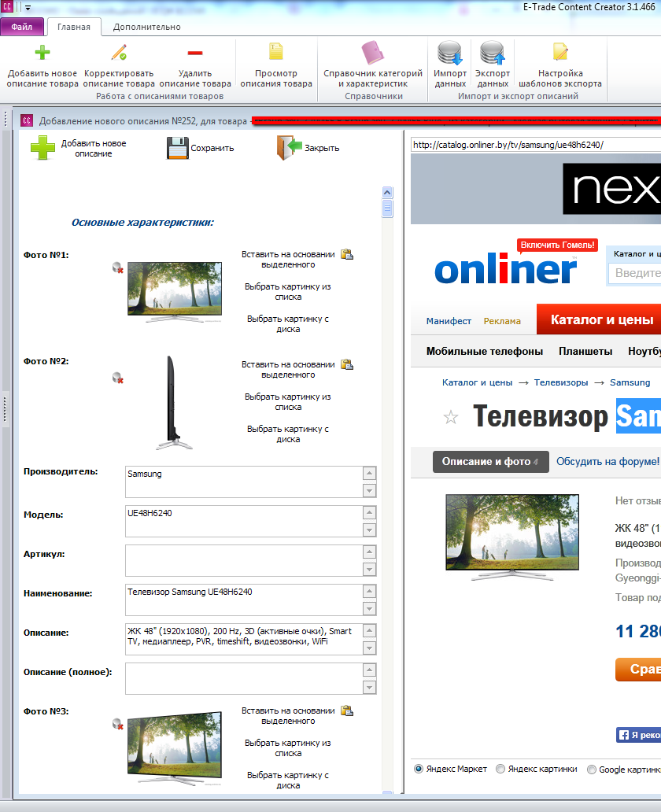Open the Реклама link
Viewport: 661px width, 812px height.
tap(502, 321)
